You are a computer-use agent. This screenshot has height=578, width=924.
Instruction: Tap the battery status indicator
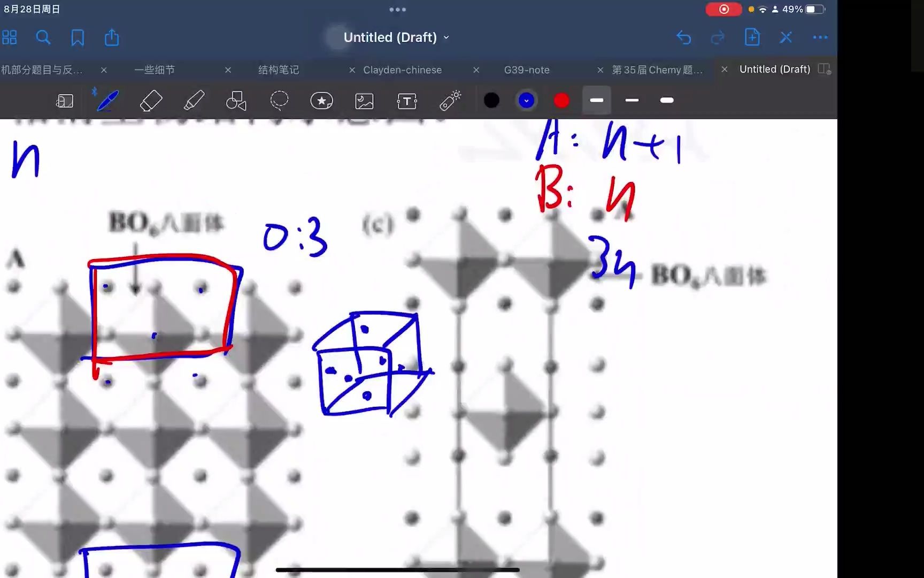(x=816, y=9)
